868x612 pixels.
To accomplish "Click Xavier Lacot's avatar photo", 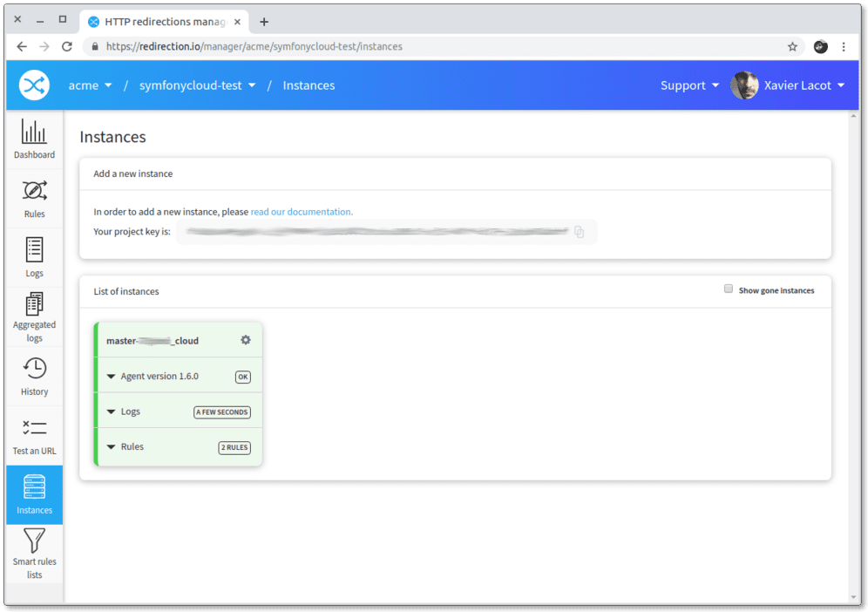I will [x=744, y=85].
